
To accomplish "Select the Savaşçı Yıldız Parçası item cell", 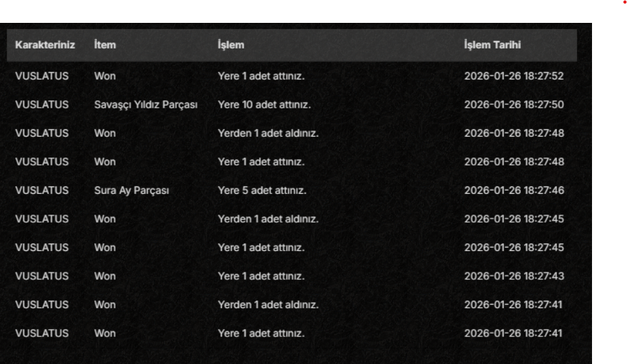I will [x=145, y=105].
